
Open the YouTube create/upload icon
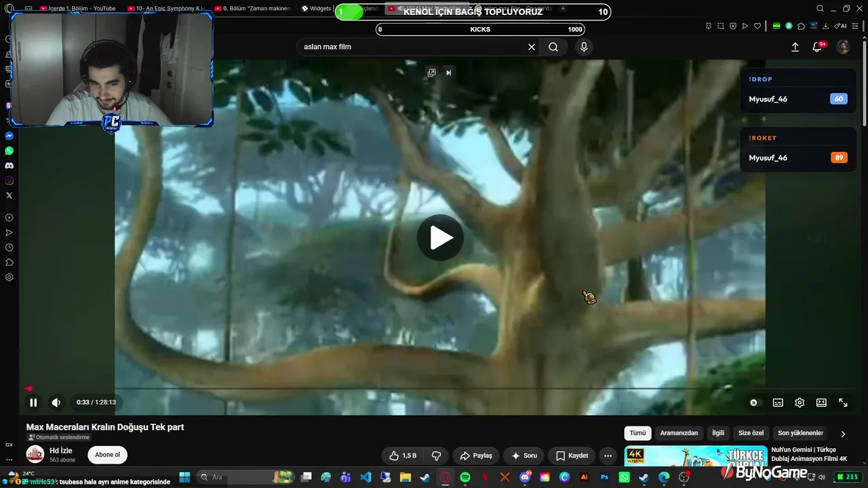[795, 47]
